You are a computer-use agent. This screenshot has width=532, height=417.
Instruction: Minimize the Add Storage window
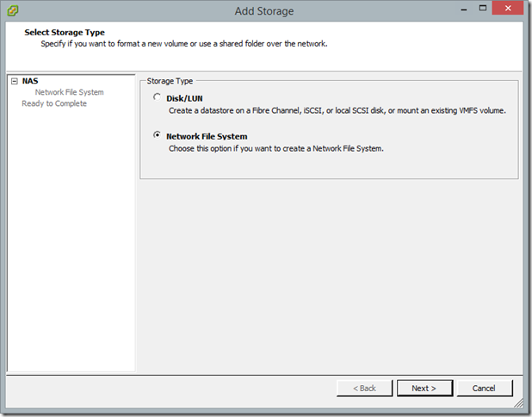point(464,9)
